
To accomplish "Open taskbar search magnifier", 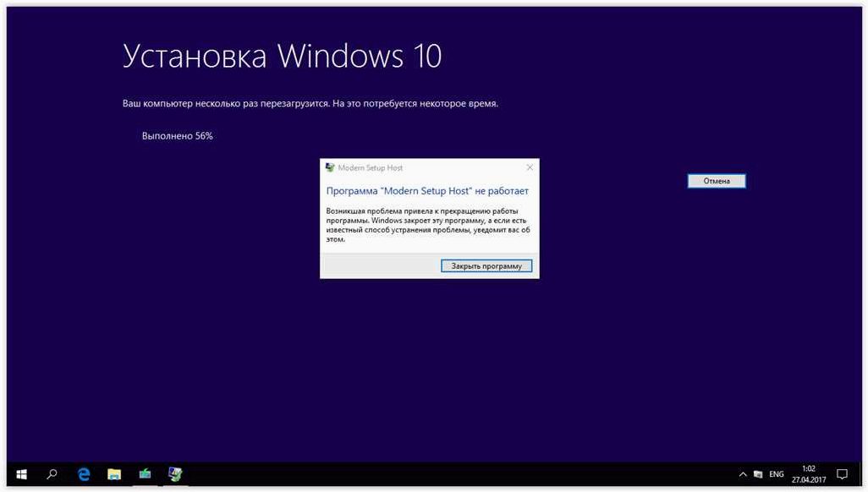I will click(x=52, y=474).
